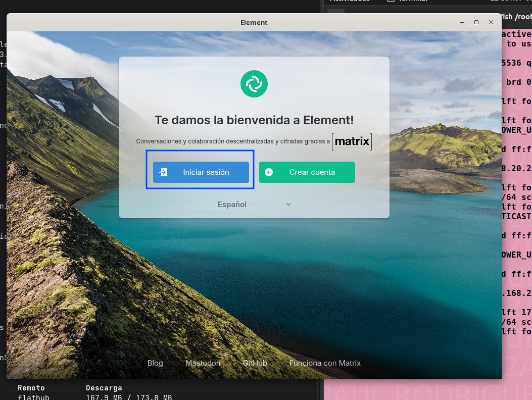Click the "Conversaciones y colaboración descentralizadas" subtitle
Screen dimensions: 532x400
point(233,141)
